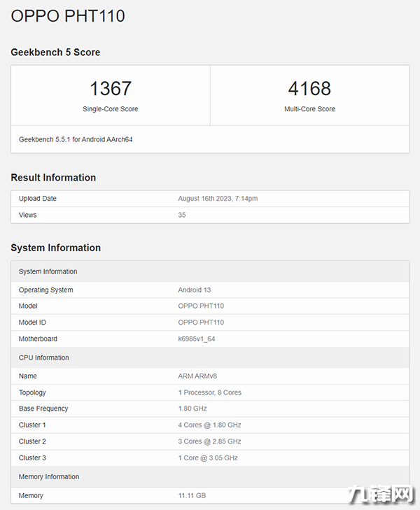This screenshot has height=510, width=420.
Task: Select the Geekbench 5 Score heading
Action: (55, 52)
